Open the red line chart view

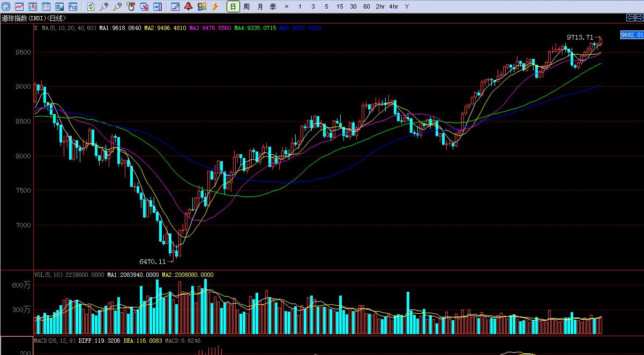click(19, 6)
